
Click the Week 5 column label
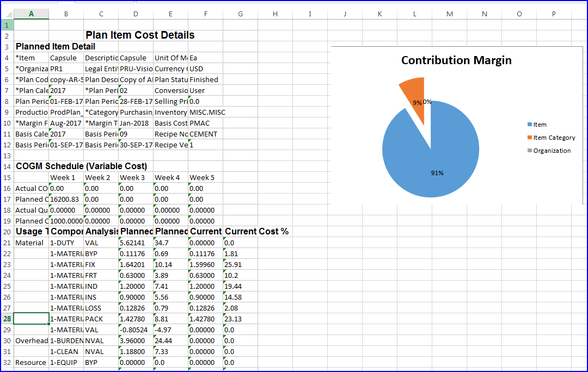point(205,178)
